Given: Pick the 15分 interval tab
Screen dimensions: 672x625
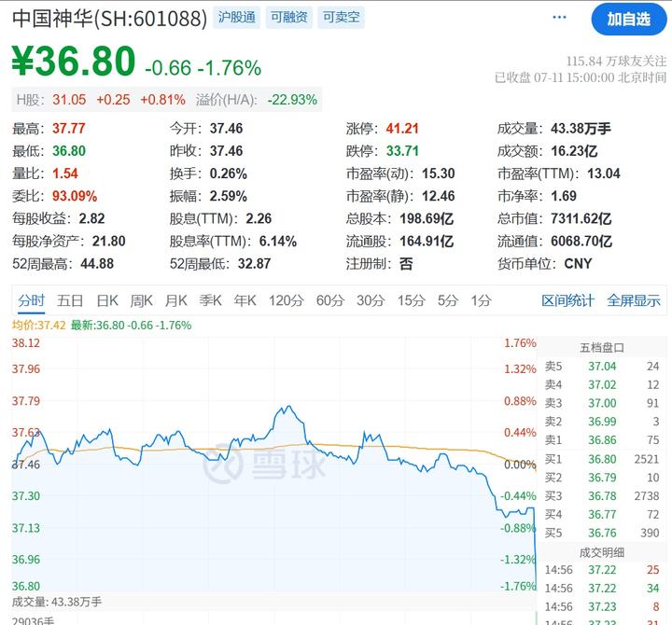Looking at the screenshot, I should 411,300.
